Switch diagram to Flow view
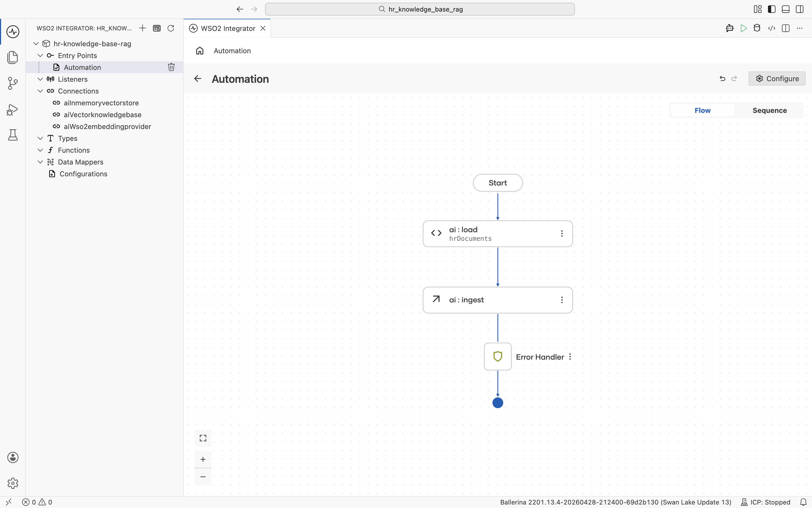The image size is (812, 508). [x=703, y=110]
